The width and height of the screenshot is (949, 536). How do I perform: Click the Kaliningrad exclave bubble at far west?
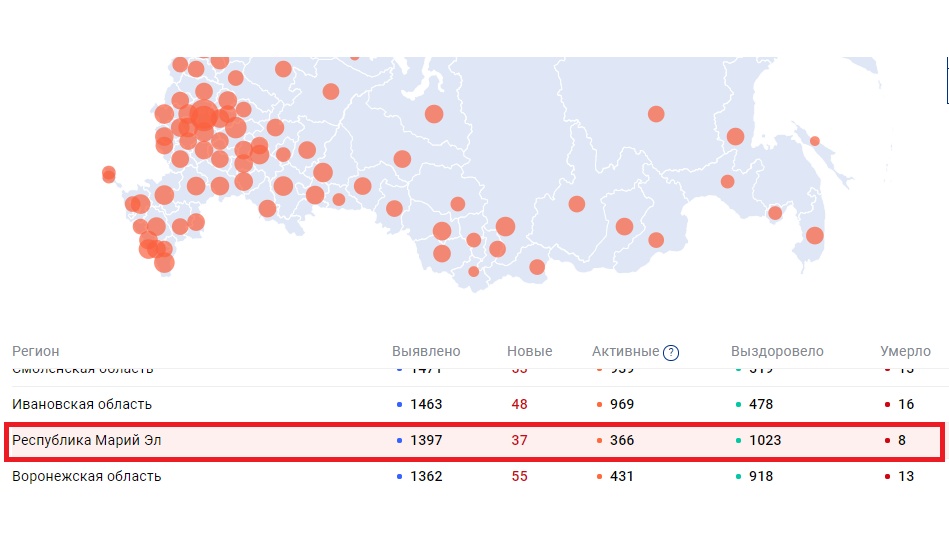[x=109, y=175]
